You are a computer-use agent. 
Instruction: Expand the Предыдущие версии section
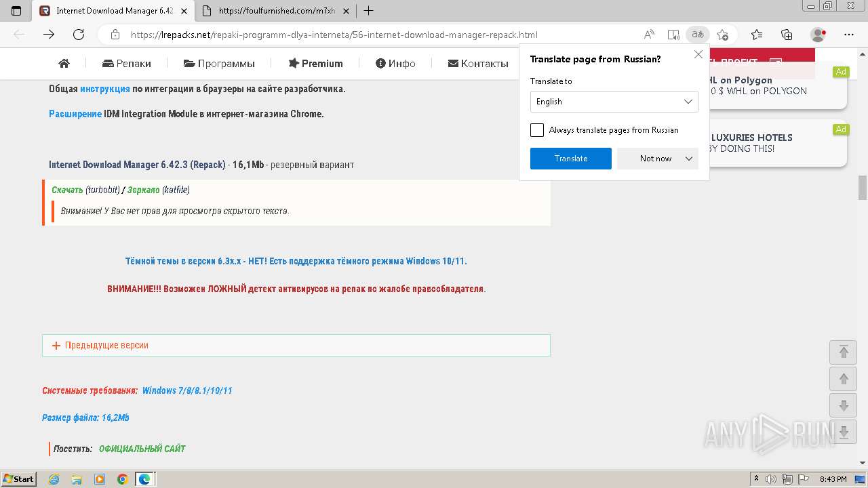pyautogui.click(x=296, y=345)
